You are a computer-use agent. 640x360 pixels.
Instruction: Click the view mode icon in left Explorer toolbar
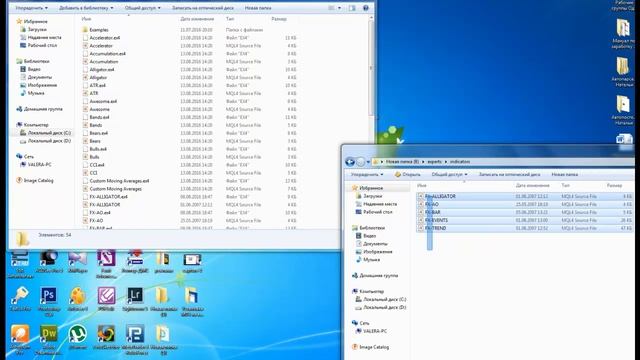pyautogui.click(x=331, y=8)
